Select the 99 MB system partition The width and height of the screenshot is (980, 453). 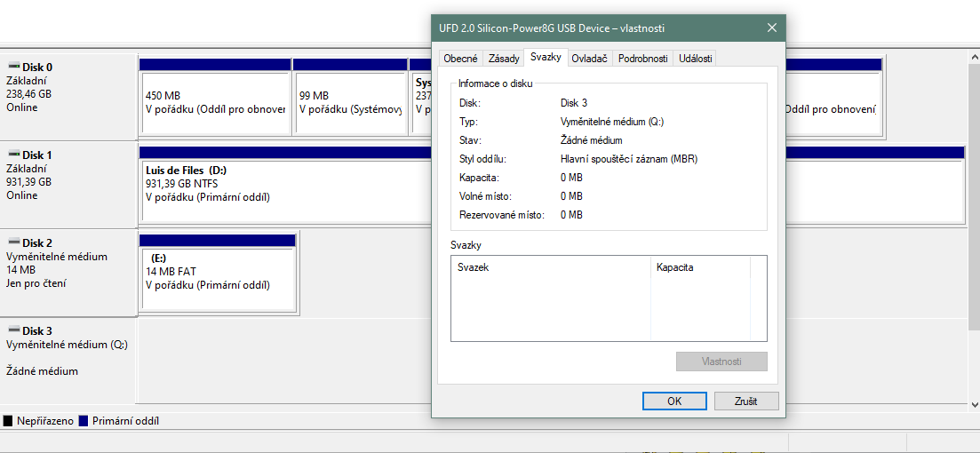tap(350, 102)
